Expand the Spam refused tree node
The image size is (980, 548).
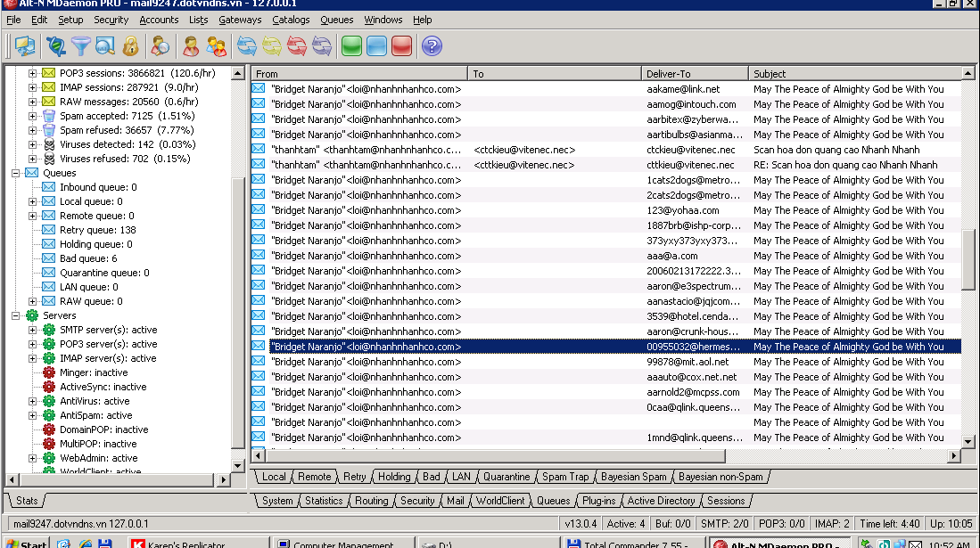point(32,130)
